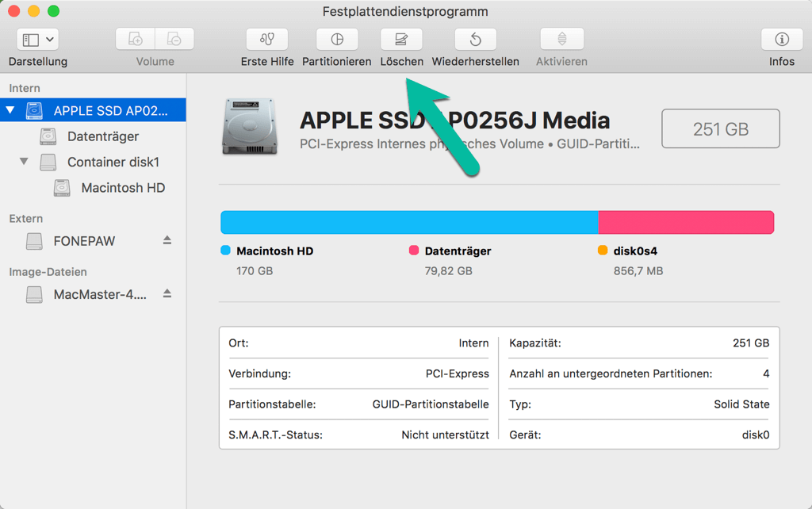Select Macintosh HD in the sidebar

coord(123,188)
